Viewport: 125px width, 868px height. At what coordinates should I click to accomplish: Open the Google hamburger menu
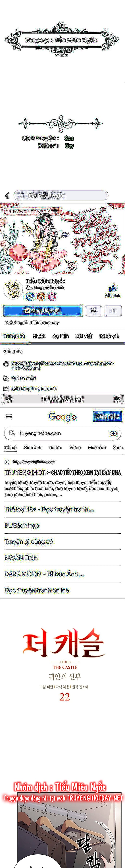[x=9, y=416]
